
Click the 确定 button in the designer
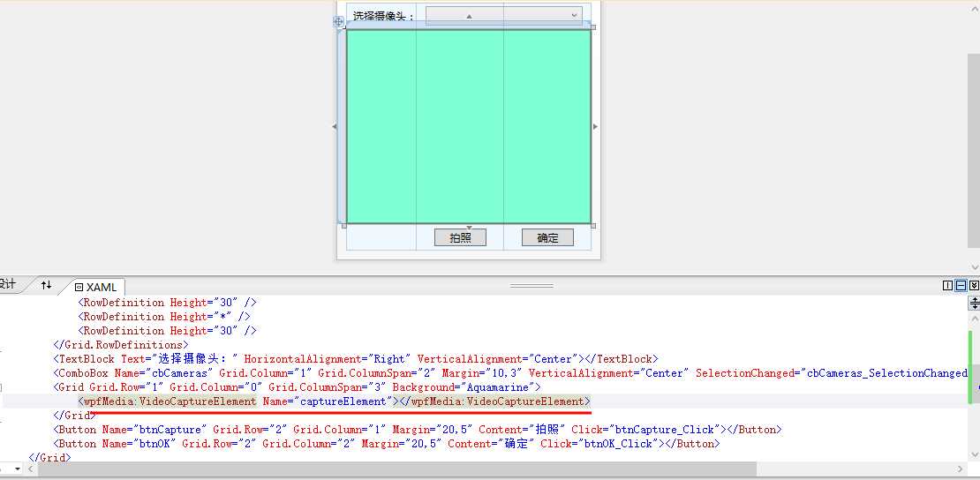[x=547, y=237]
